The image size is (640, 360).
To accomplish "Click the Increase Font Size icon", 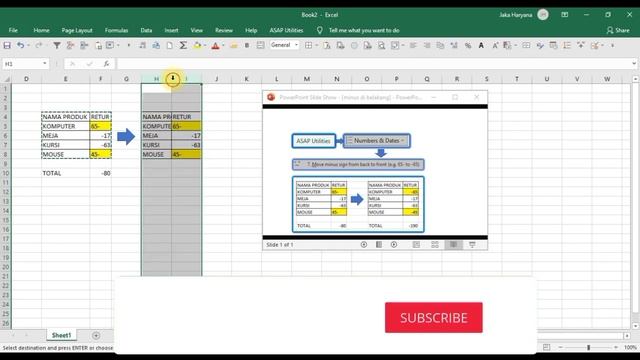I will point(495,45).
